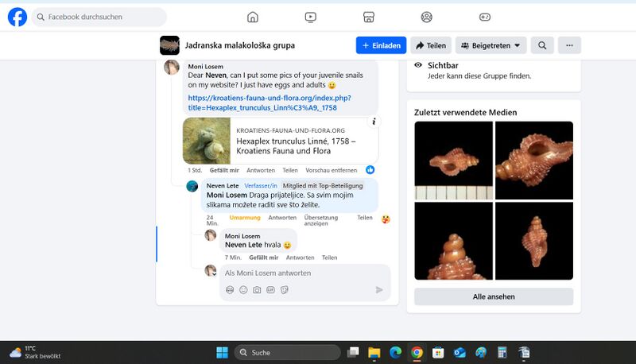Click the link preview info icon
Viewport: 636px width, 364px height.
pos(373,122)
